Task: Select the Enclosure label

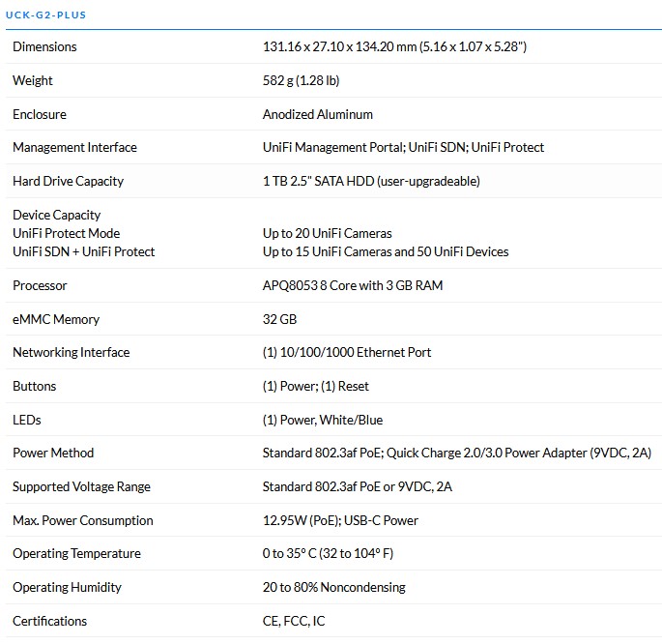Action: [40, 114]
